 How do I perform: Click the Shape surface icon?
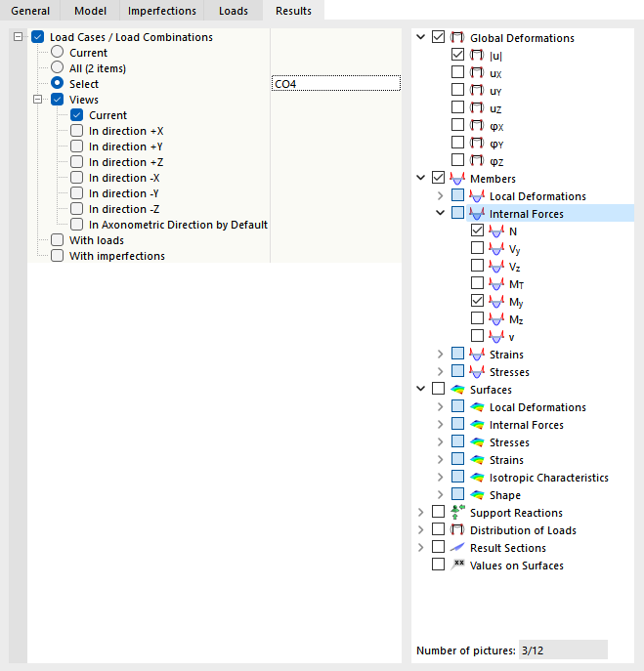coord(477,494)
